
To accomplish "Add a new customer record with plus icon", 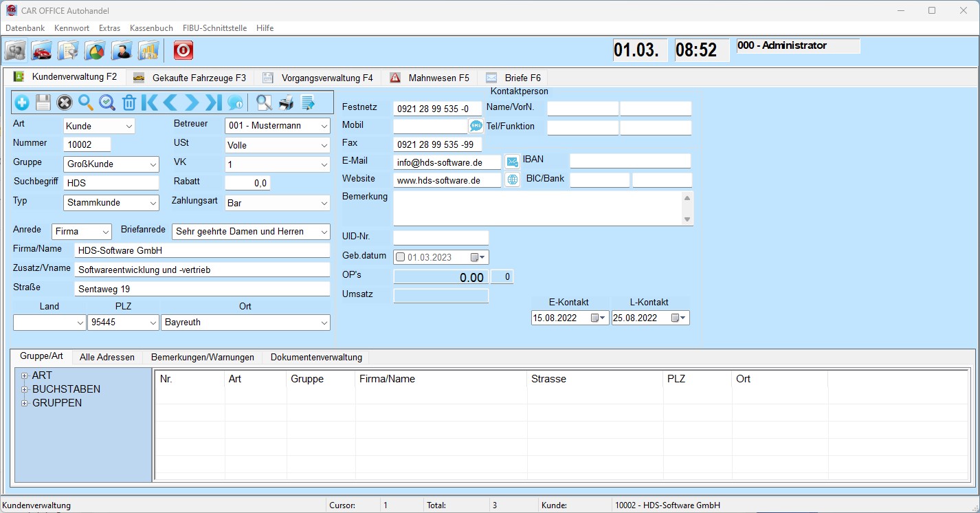I will [22, 103].
